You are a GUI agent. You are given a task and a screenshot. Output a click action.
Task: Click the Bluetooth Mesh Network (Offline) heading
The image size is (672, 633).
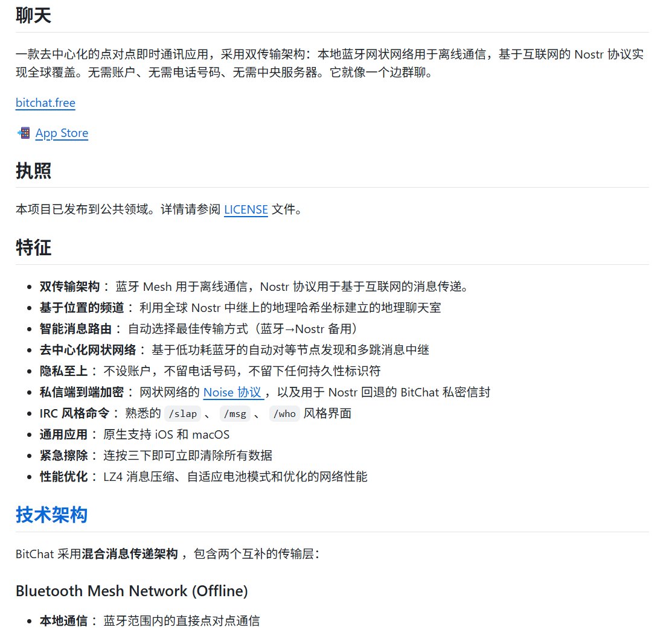[132, 591]
